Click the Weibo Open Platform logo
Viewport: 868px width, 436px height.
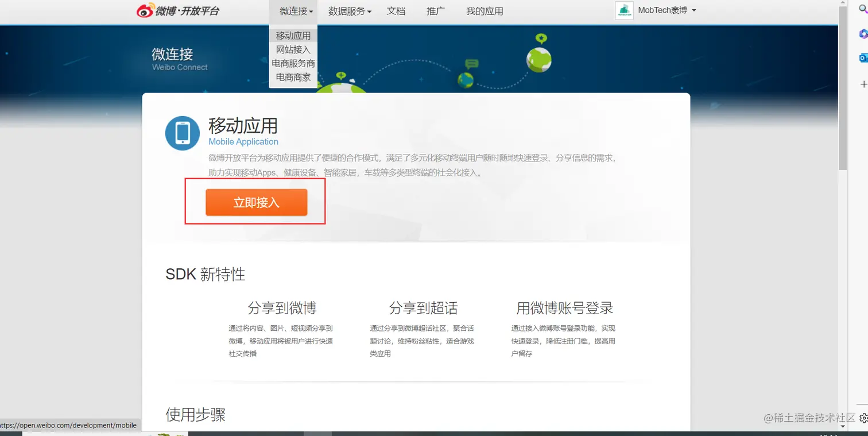[x=178, y=10]
